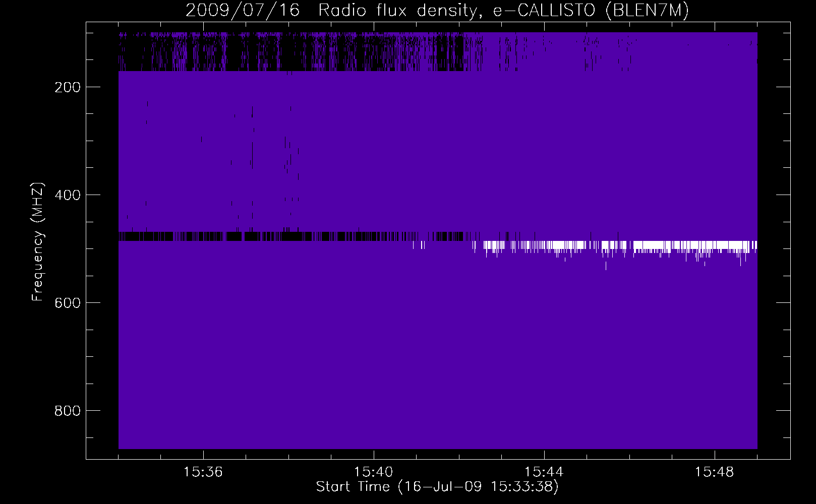Click the 600 frequency tick label
The image size is (816, 504).
point(68,303)
